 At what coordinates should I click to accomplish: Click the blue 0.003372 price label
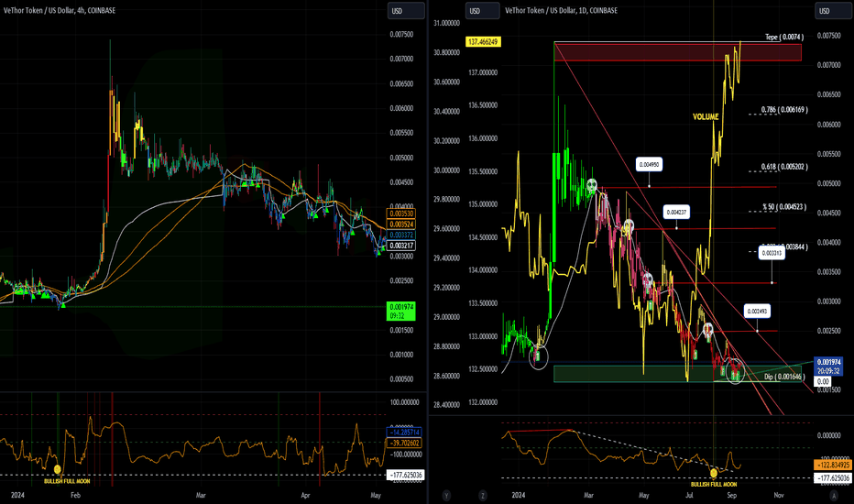[400, 235]
